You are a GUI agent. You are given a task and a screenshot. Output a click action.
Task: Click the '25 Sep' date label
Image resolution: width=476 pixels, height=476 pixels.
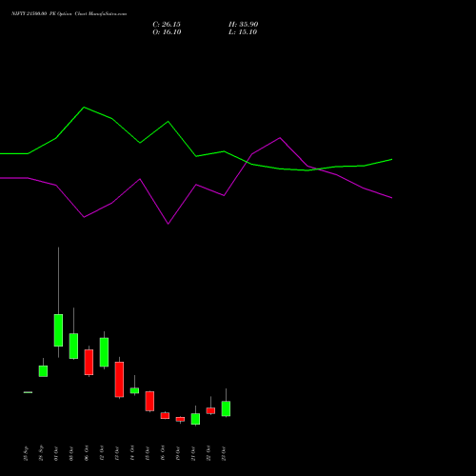[x=26, y=454]
